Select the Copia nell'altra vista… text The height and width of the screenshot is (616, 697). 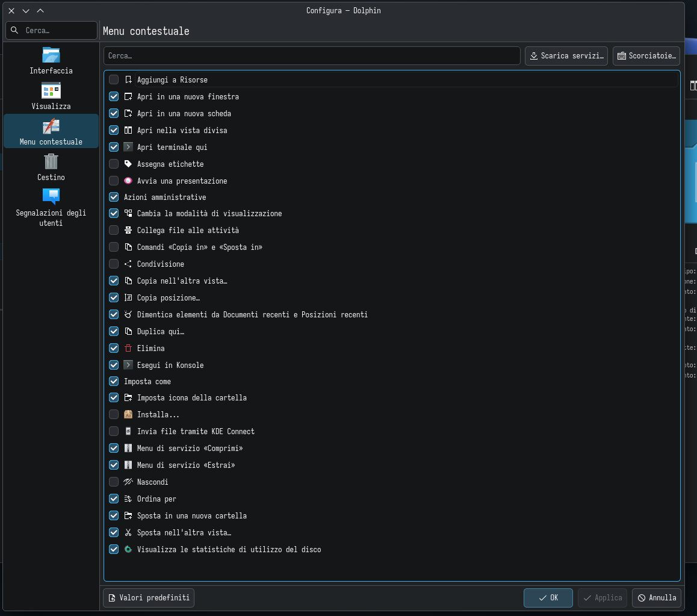point(182,281)
